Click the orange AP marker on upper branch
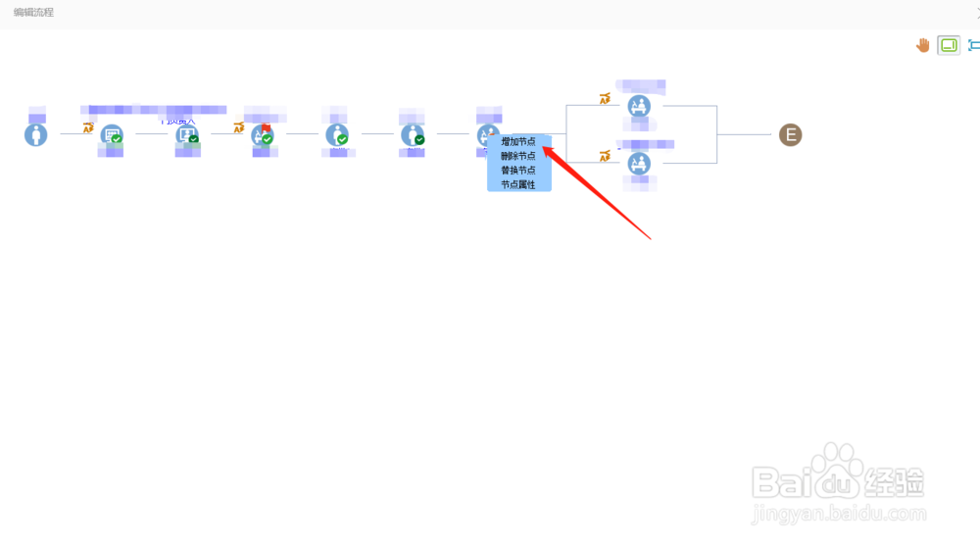 [x=605, y=99]
